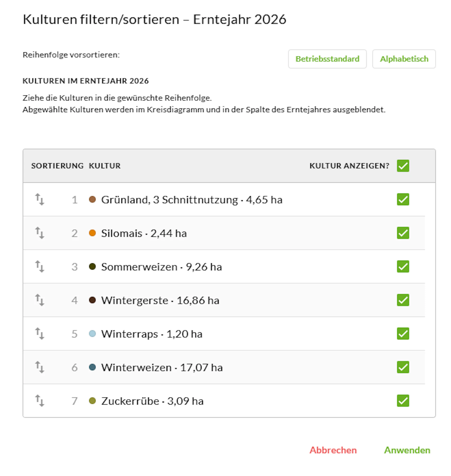Click the Sommerweizen · 9,26 ha entry

162,267
